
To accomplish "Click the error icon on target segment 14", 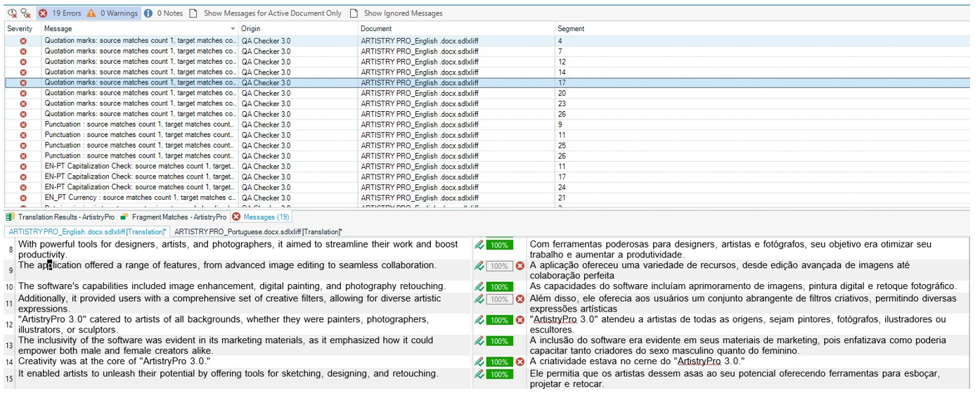I will coord(520,362).
